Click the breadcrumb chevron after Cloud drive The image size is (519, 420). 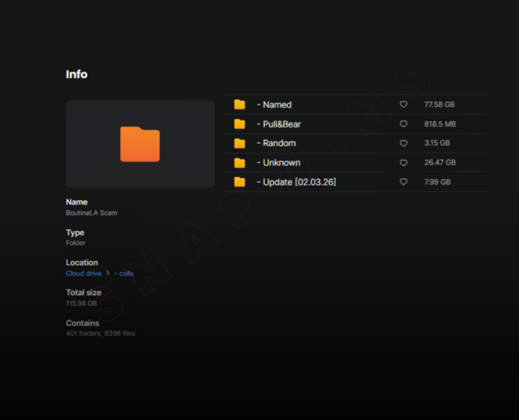point(107,273)
